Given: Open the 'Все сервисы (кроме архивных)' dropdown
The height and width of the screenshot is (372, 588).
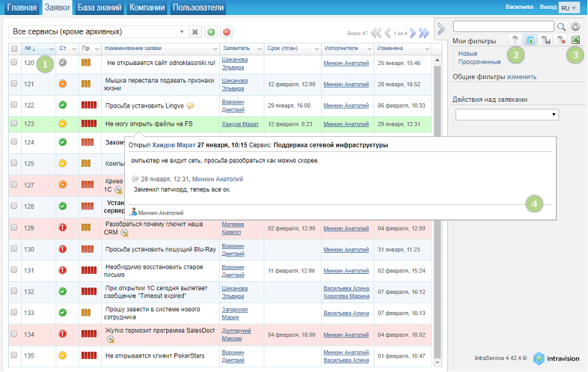Looking at the screenshot, I should pos(97,32).
